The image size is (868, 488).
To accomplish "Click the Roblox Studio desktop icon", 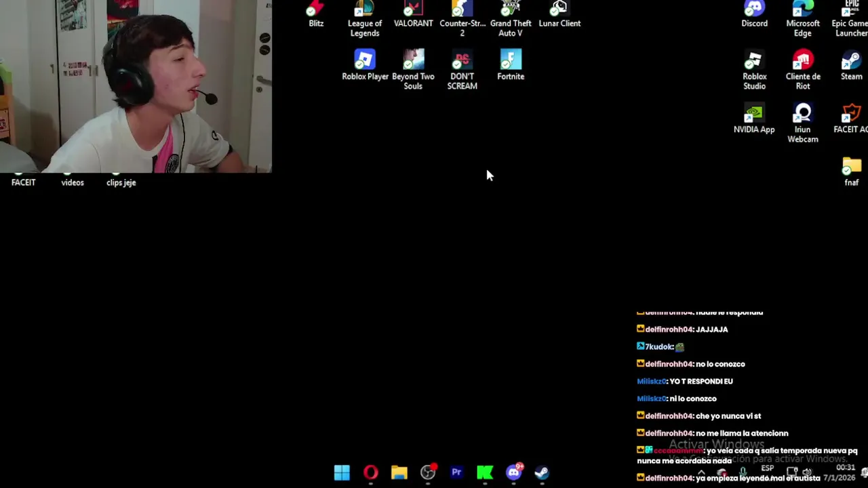I will click(x=754, y=70).
